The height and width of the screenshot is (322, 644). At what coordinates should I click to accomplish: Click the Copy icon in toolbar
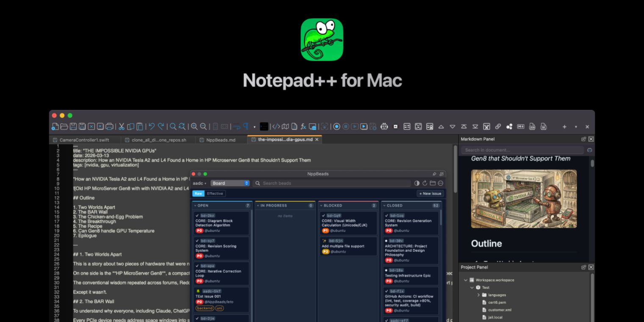131,126
